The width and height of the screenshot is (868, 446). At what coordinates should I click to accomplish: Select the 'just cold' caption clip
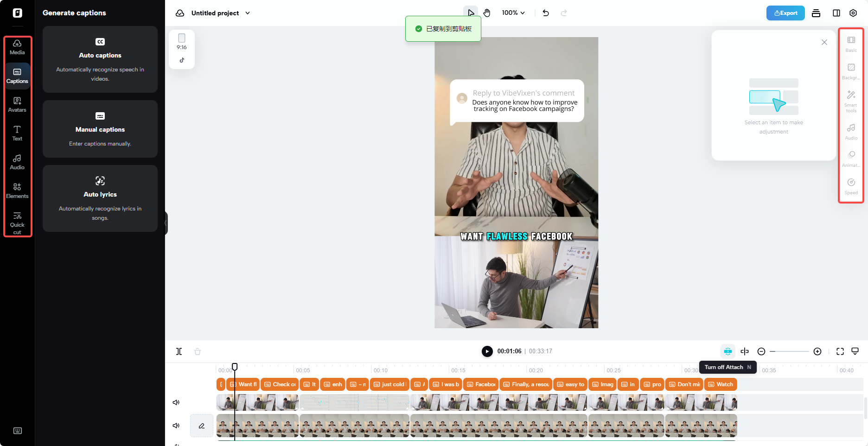(390, 384)
